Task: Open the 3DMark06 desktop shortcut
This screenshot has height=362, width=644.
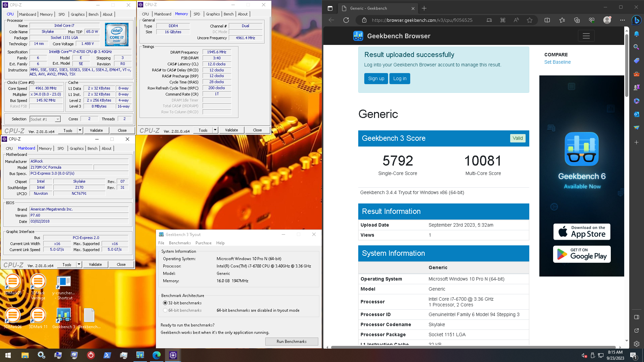Action: (x=13, y=318)
